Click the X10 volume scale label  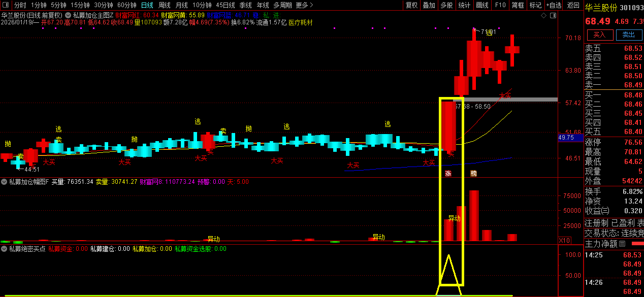pos(564,240)
